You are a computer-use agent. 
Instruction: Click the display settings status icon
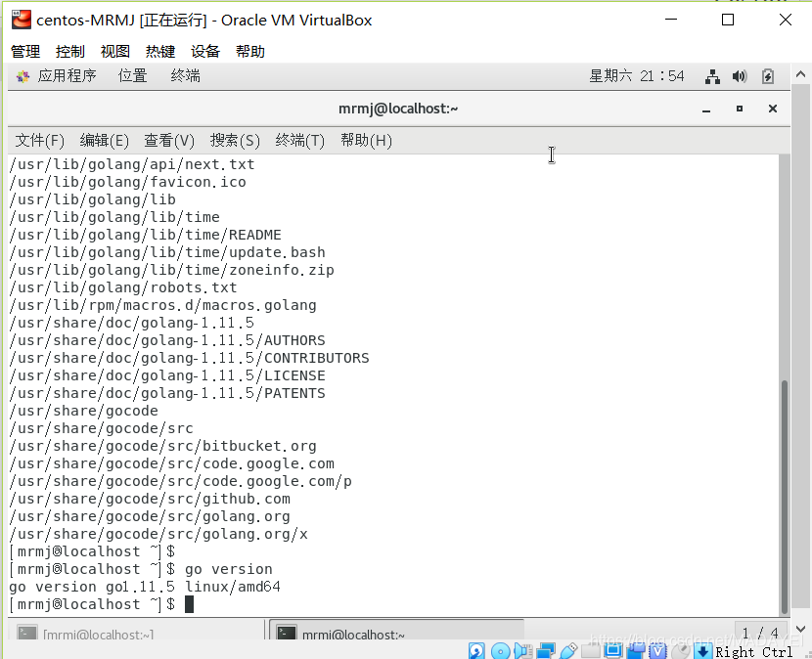613,651
